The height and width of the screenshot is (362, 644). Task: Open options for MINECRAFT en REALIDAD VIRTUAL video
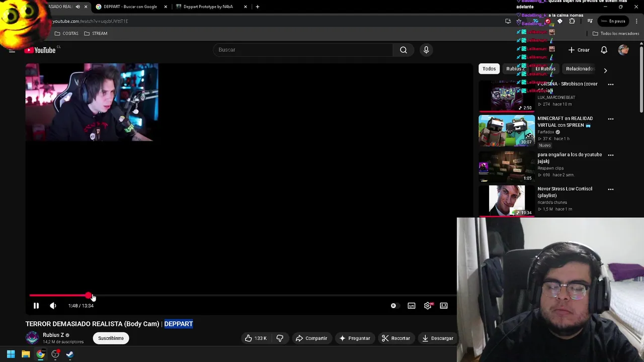click(x=611, y=119)
